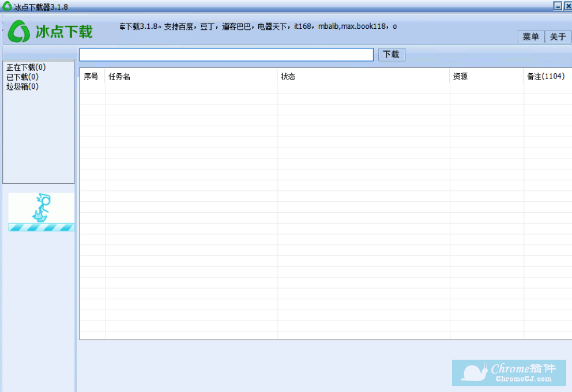Select 正在下载(0) in the sidebar
This screenshot has width=572, height=392.
point(26,67)
